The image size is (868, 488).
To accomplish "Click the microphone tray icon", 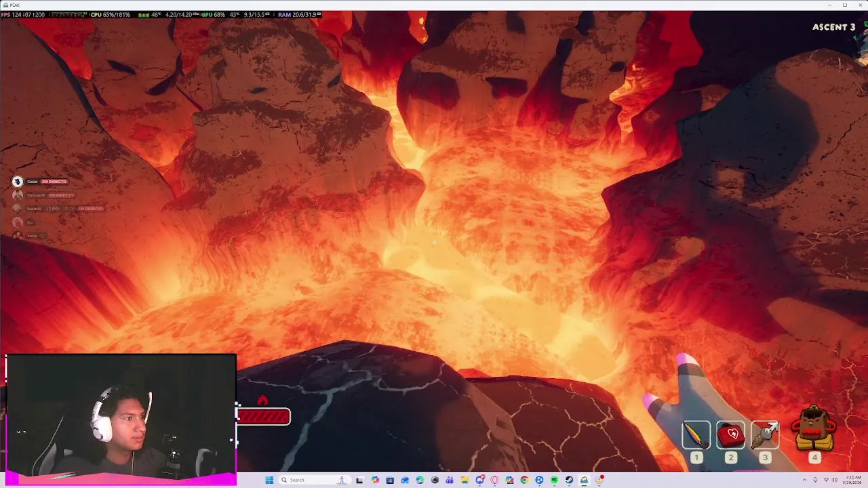I will point(815,480).
